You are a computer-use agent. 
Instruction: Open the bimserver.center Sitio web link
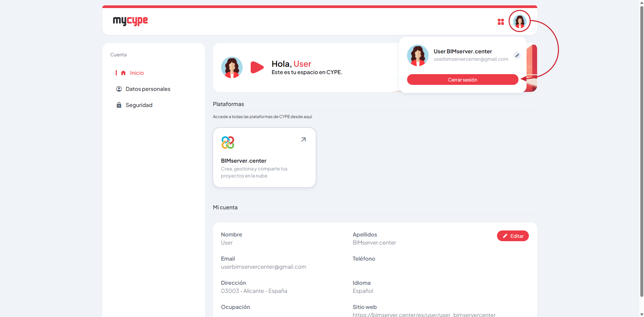(x=424, y=315)
